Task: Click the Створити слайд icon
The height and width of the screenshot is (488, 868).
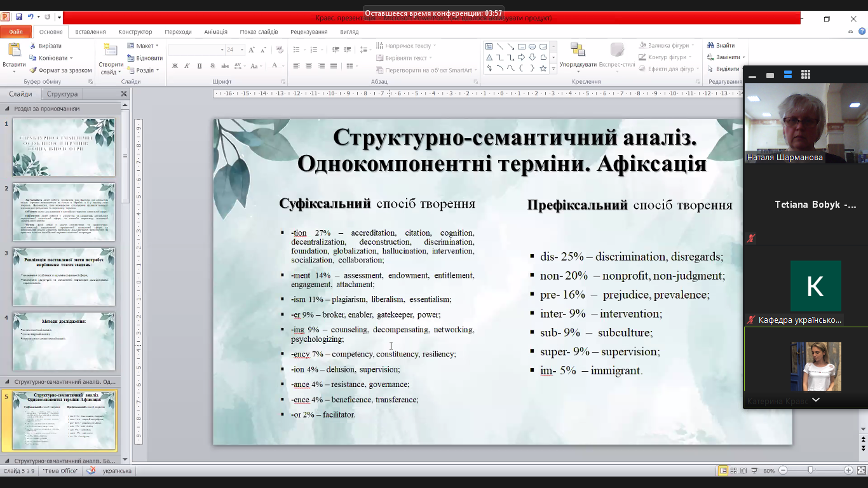Action: 111,50
